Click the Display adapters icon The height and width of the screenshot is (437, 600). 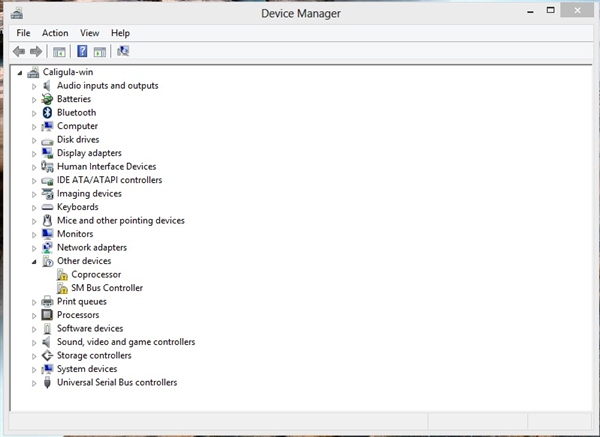[47, 153]
